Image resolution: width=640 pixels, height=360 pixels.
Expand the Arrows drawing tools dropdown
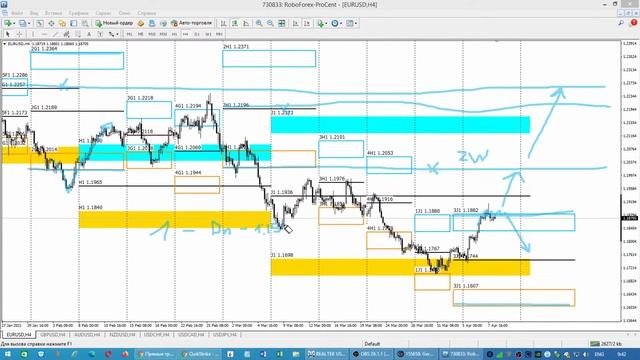tap(117, 34)
